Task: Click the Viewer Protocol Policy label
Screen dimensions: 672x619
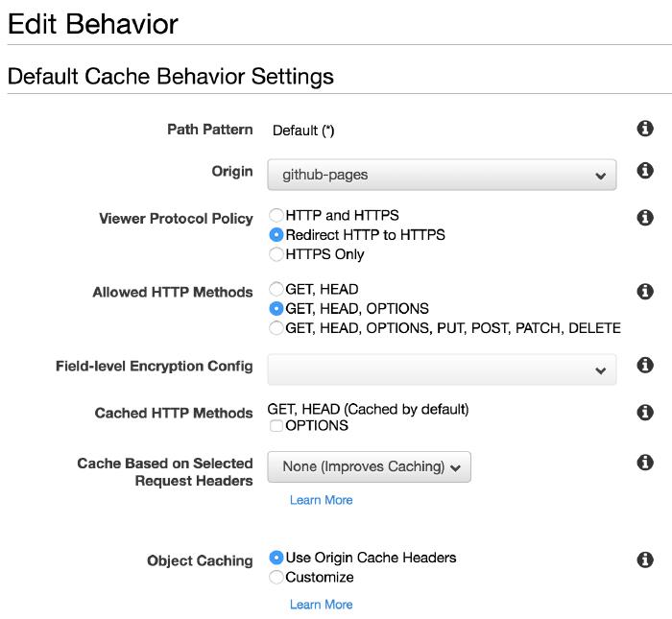Action: coord(176,219)
